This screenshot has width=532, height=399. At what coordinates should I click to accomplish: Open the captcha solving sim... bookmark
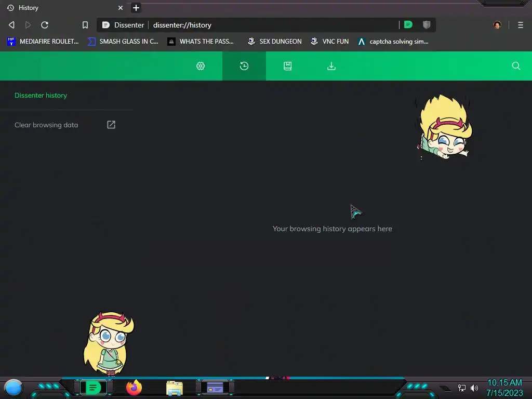(393, 42)
